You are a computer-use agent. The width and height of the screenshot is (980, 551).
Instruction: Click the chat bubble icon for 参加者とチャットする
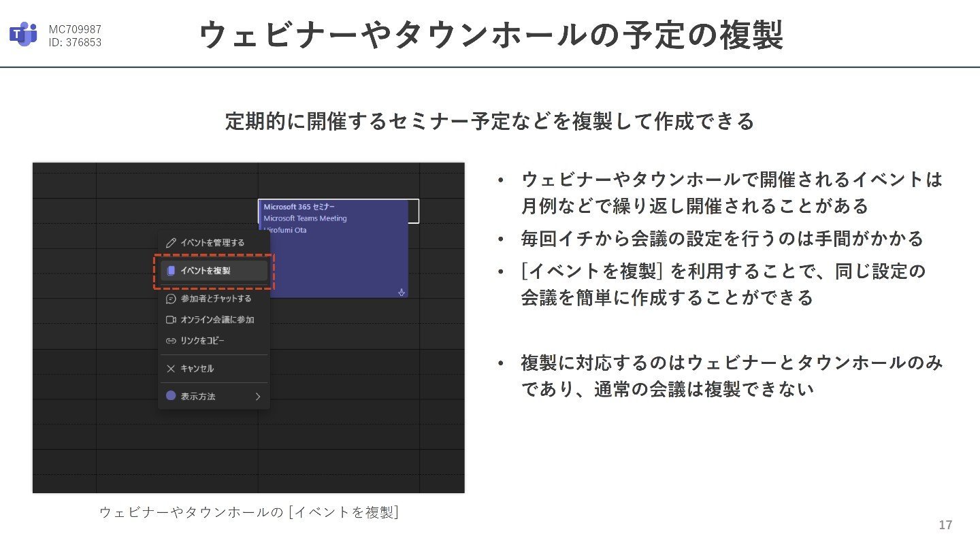tap(171, 299)
